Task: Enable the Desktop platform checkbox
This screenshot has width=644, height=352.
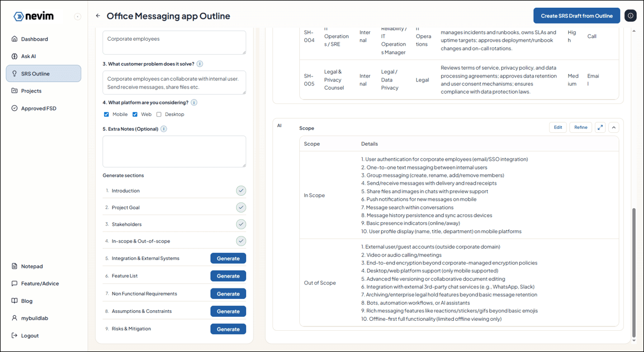Action: point(159,114)
